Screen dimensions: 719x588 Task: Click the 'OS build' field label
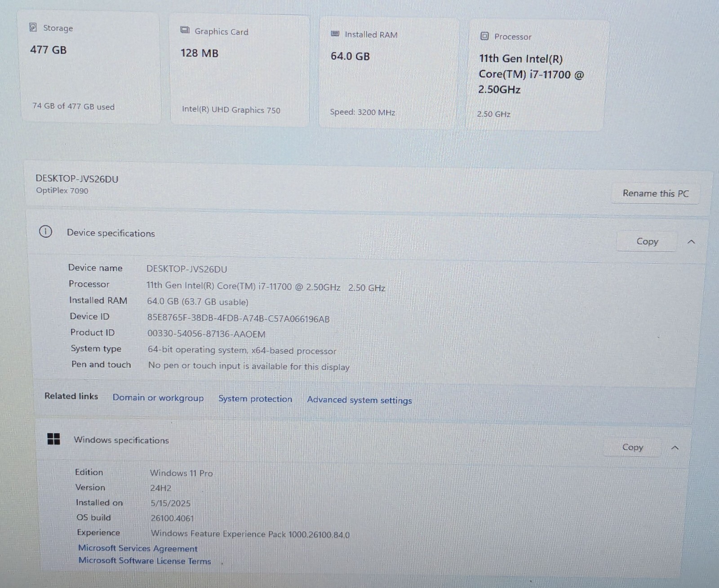click(93, 517)
